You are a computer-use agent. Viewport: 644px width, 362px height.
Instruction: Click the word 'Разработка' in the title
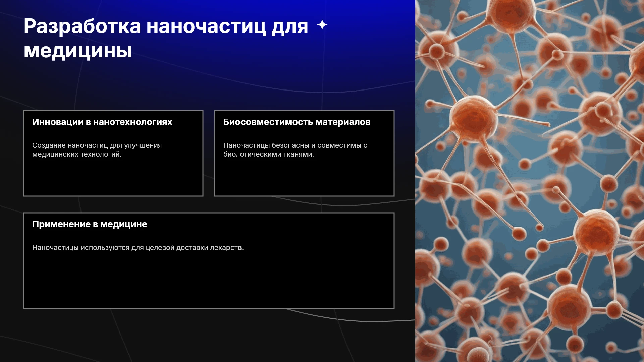83,27
